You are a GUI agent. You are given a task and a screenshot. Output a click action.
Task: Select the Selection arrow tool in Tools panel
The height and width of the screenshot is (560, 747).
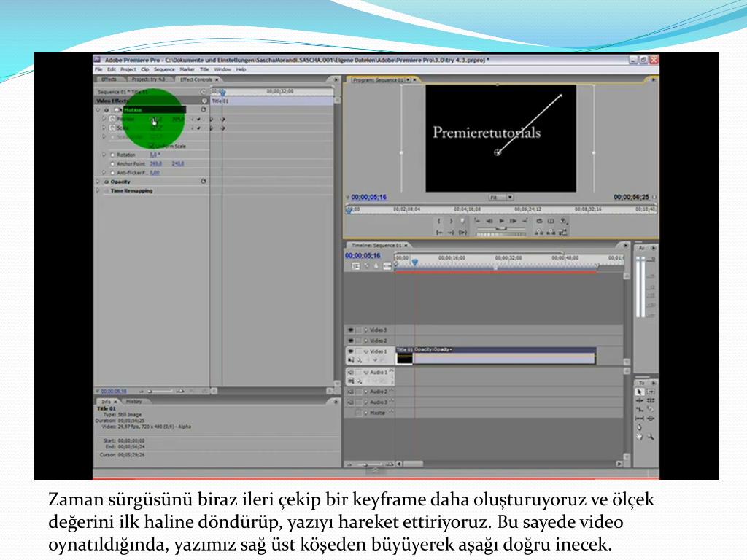pos(640,392)
